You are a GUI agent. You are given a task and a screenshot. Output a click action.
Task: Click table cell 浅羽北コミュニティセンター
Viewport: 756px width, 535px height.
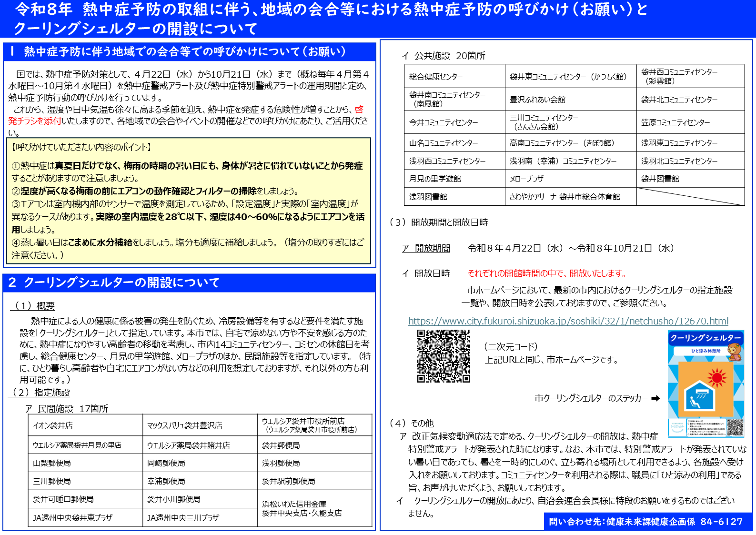[690, 161]
